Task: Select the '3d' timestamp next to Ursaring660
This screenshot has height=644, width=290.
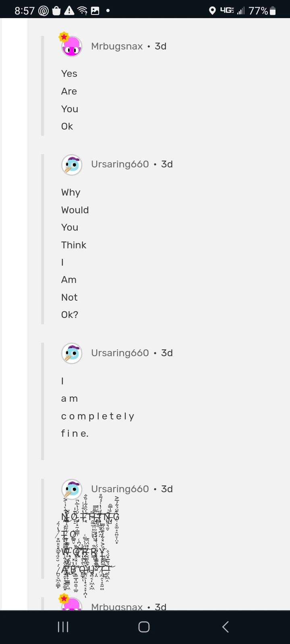Action: (x=167, y=164)
